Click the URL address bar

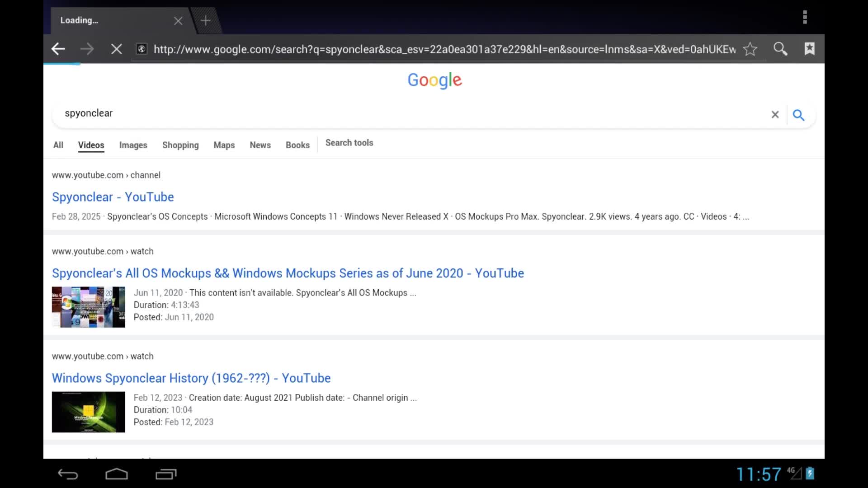444,49
